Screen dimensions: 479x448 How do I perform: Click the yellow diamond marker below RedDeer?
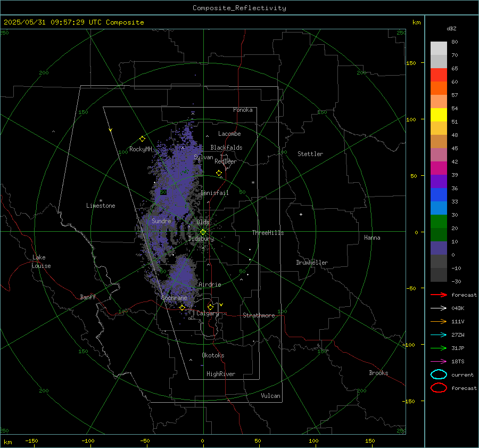pyautogui.click(x=219, y=173)
